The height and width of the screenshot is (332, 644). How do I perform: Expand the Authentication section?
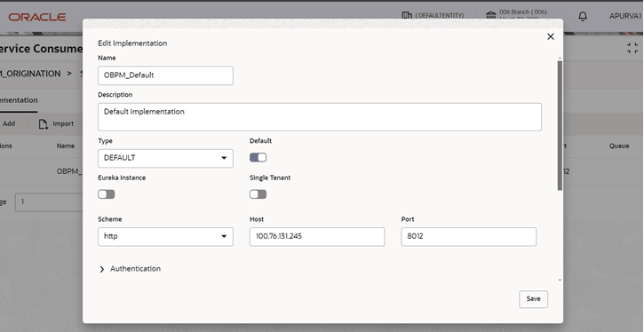tap(131, 269)
